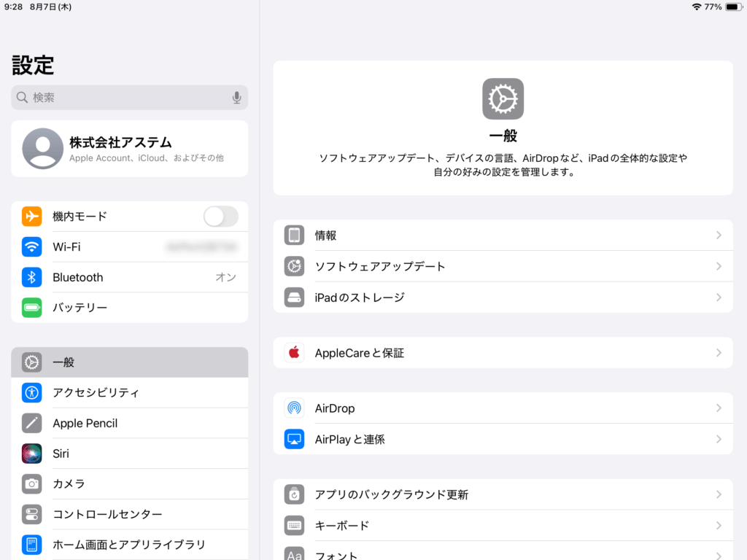Tap the microphone dictation icon in search

tap(237, 98)
